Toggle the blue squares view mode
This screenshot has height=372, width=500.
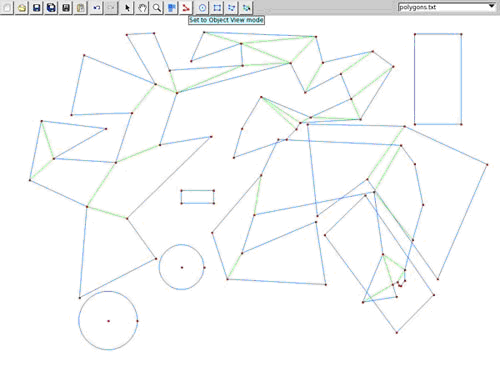(x=171, y=7)
